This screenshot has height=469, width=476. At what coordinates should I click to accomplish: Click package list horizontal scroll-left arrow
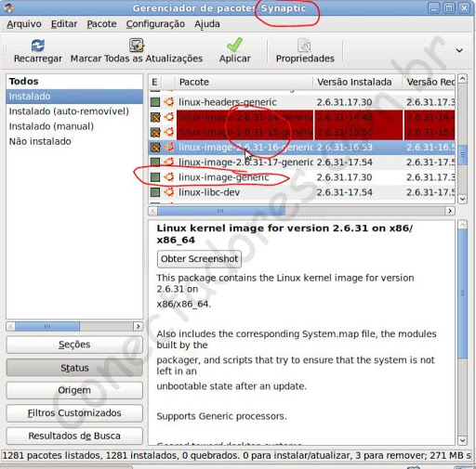tap(152, 211)
